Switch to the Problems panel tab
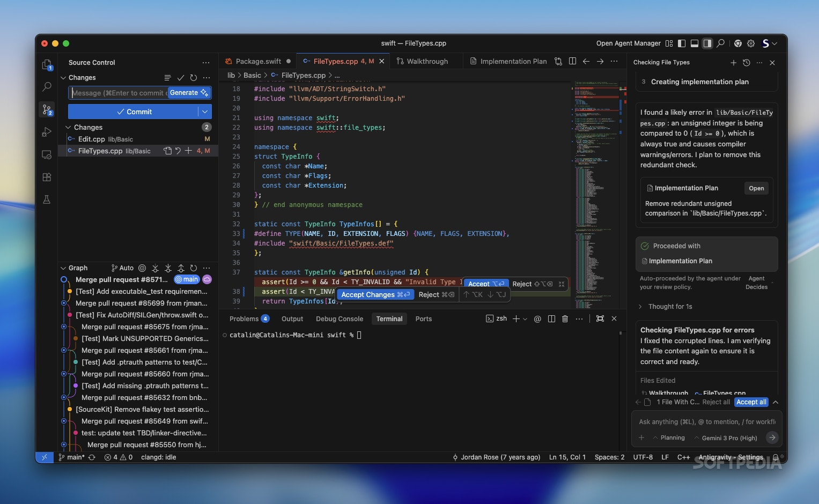819x504 pixels. [244, 318]
